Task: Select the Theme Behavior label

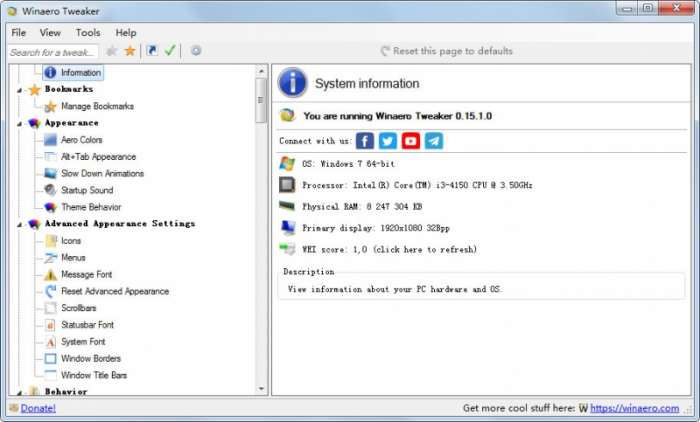Action: [91, 207]
